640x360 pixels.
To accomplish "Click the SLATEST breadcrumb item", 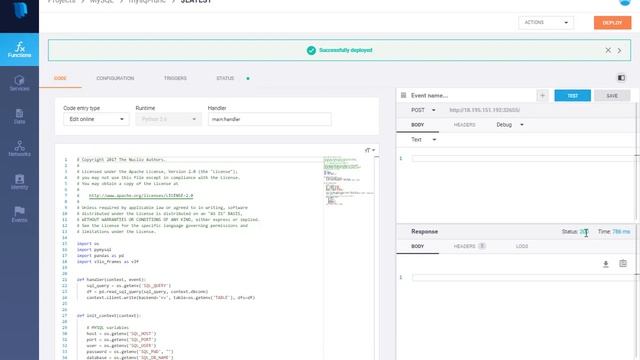I will pyautogui.click(x=196, y=2).
